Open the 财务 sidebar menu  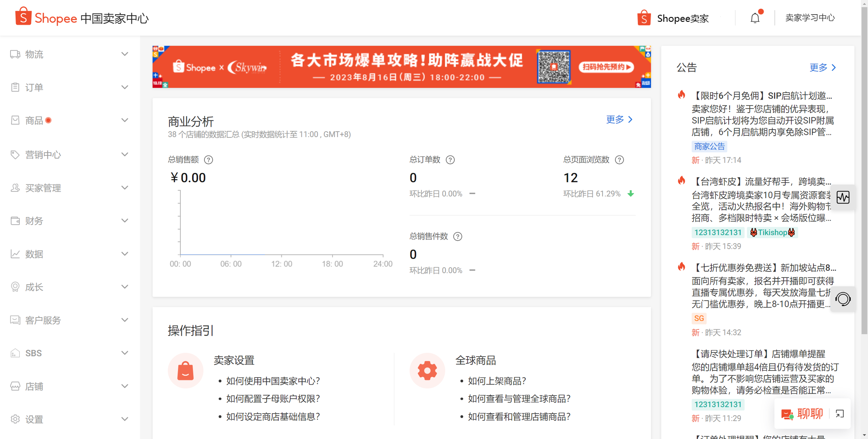[x=70, y=221]
